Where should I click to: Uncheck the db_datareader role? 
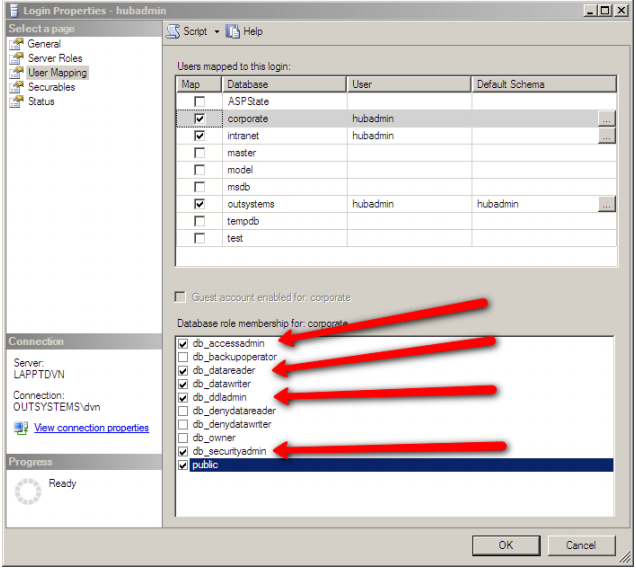point(183,371)
